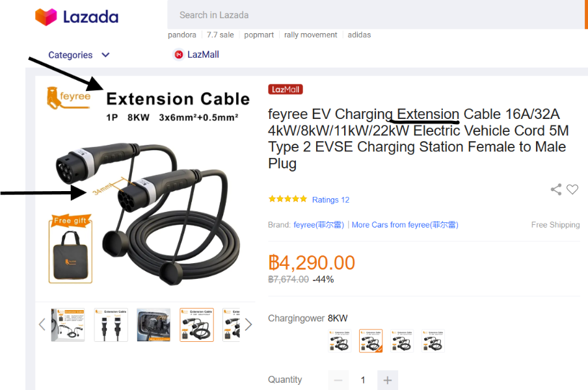Expand the Categories dropdown
Image resolution: width=588 pixels, height=390 pixels.
[79, 55]
